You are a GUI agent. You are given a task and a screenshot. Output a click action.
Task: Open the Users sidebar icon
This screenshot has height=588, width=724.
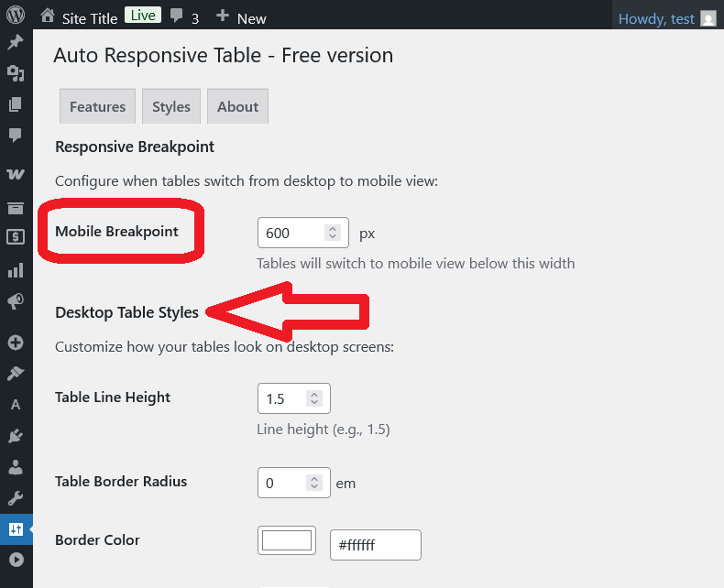[16, 467]
